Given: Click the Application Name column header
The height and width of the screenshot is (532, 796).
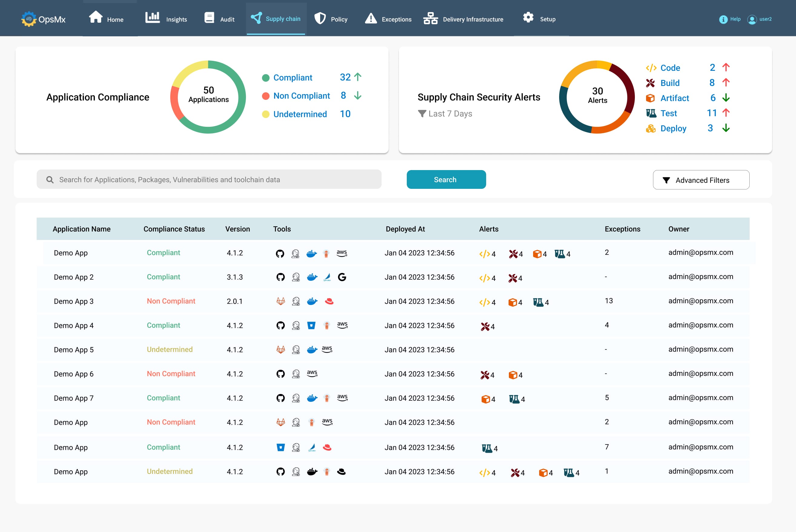Looking at the screenshot, I should click(x=81, y=229).
